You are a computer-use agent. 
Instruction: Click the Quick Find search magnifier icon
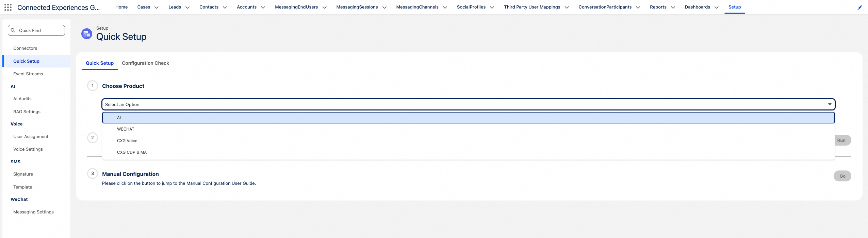[x=13, y=30]
